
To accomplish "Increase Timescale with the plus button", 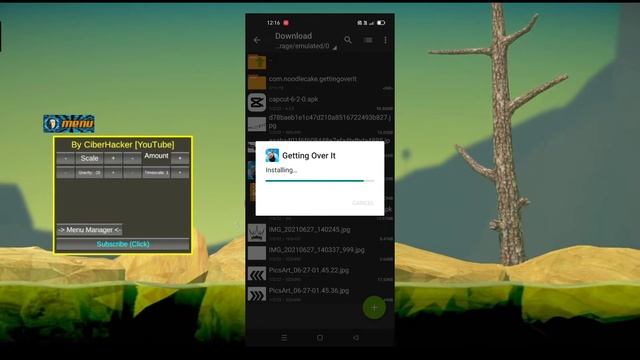I will coord(180,173).
